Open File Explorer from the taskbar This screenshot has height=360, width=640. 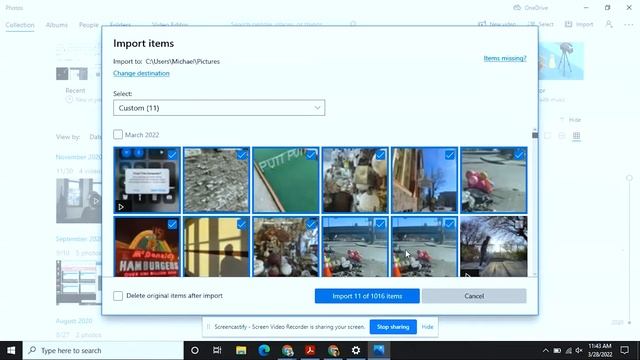[x=241, y=350]
